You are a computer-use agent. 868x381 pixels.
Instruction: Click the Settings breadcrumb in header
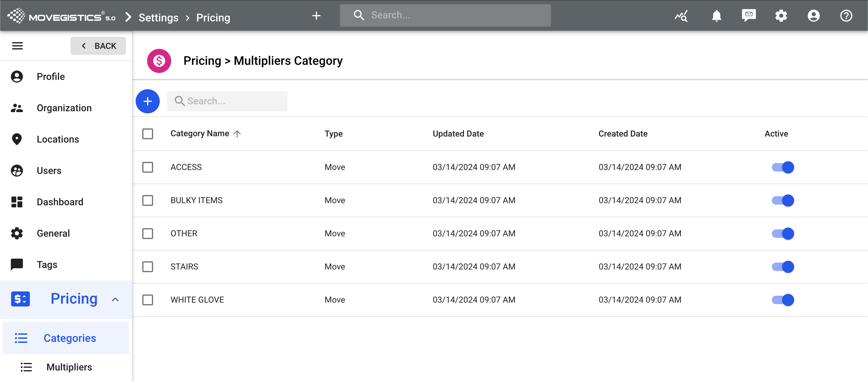pyautogui.click(x=158, y=17)
